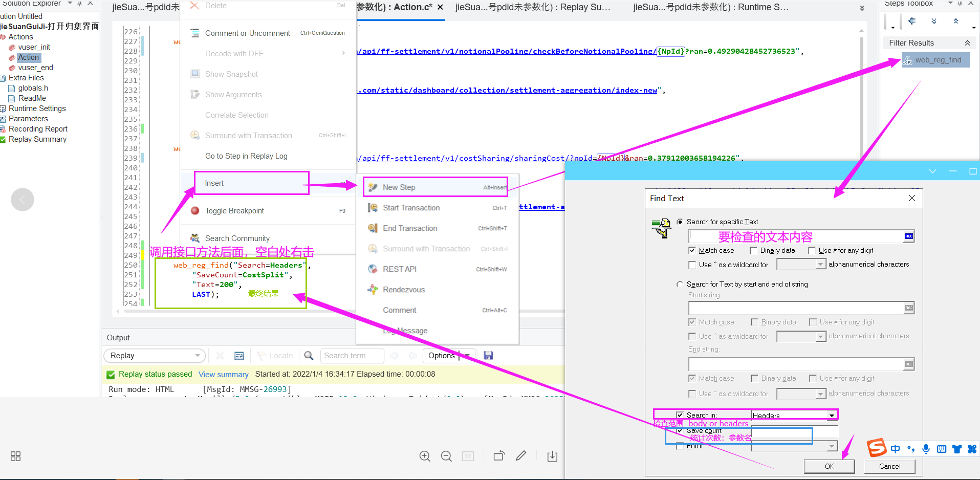The height and width of the screenshot is (480, 980).
Task: Select Search by start and end radio
Action: 680,284
